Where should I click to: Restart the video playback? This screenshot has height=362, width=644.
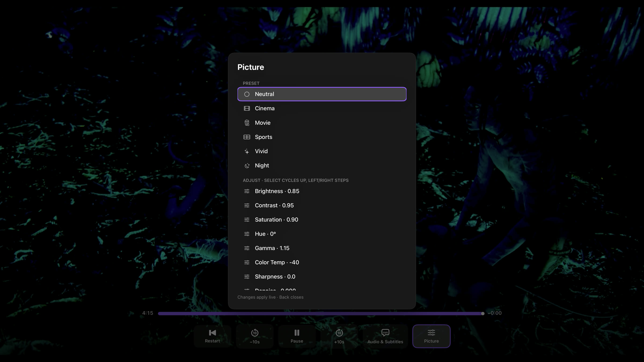(x=212, y=336)
